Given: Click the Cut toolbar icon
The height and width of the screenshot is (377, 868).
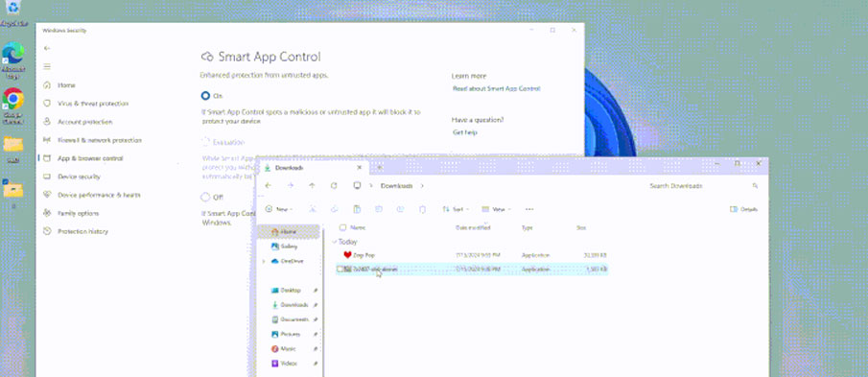Looking at the screenshot, I should click(313, 209).
